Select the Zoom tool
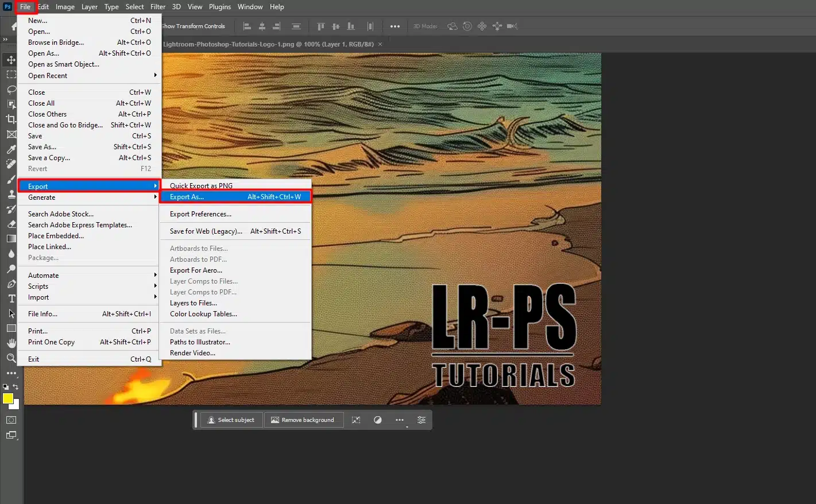The height and width of the screenshot is (504, 816). [x=11, y=358]
